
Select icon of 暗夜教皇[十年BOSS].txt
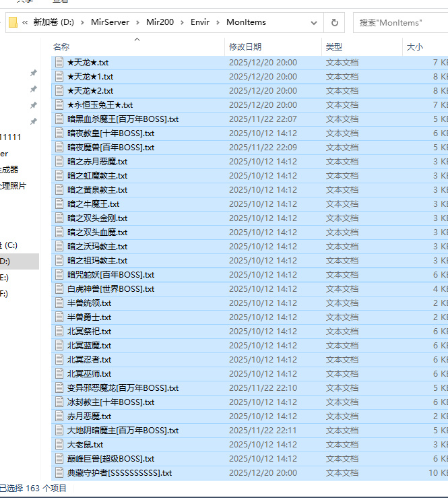59,133
